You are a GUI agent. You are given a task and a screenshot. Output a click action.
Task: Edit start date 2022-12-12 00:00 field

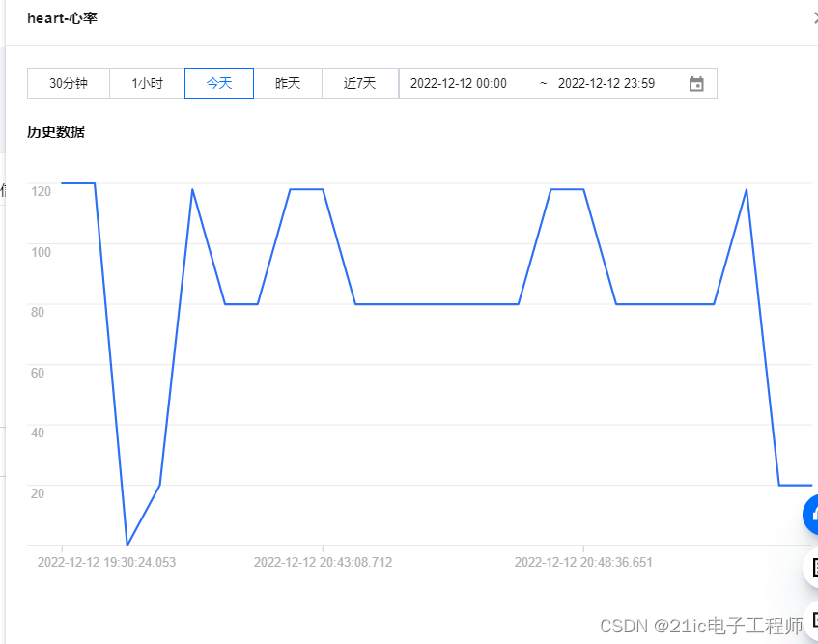[x=459, y=83]
